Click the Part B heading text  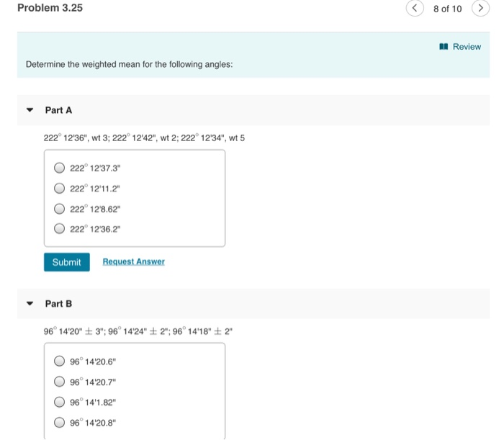(x=58, y=304)
